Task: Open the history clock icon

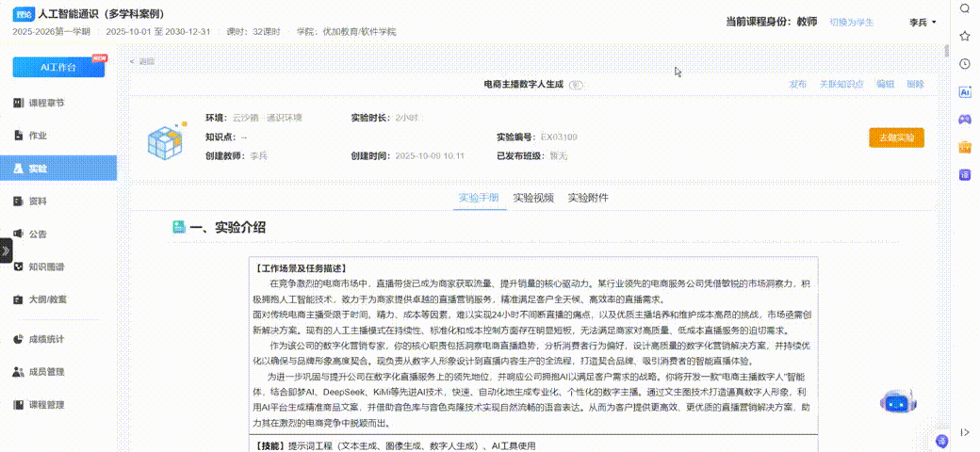Action: click(x=965, y=64)
